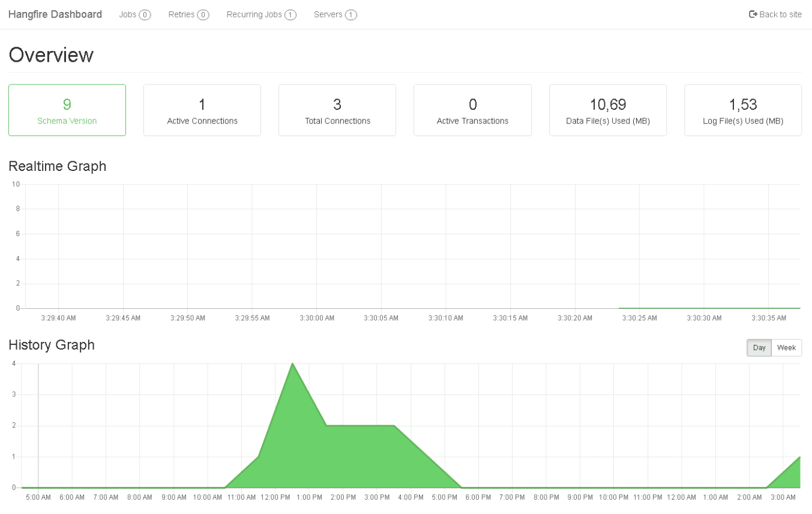The width and height of the screenshot is (812, 514).
Task: Click the 5:00 PM history axis label
Action: click(x=445, y=498)
